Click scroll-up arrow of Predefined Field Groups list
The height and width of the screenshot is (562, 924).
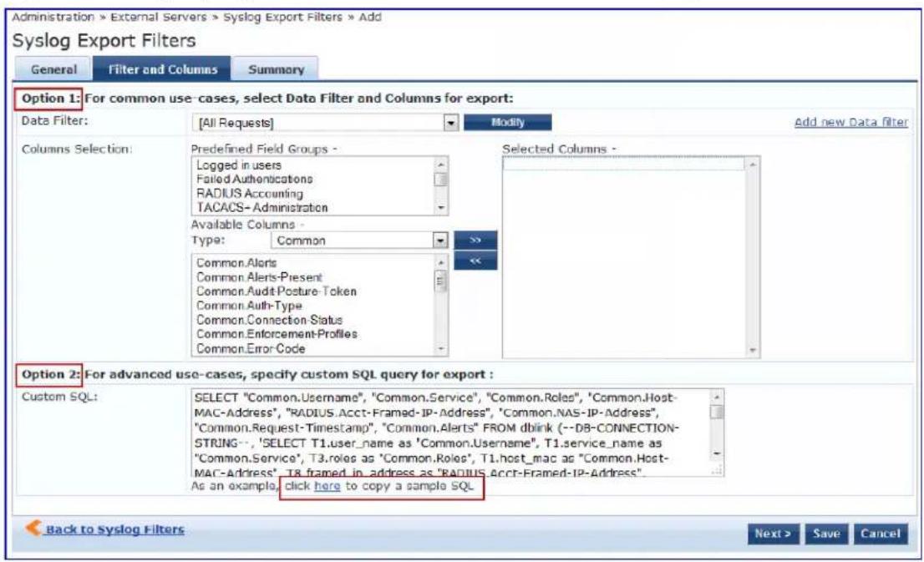point(441,164)
